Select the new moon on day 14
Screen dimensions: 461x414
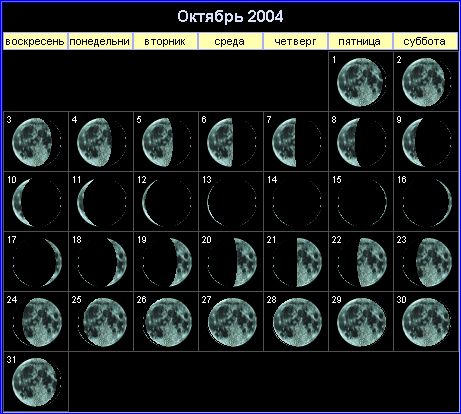297,202
